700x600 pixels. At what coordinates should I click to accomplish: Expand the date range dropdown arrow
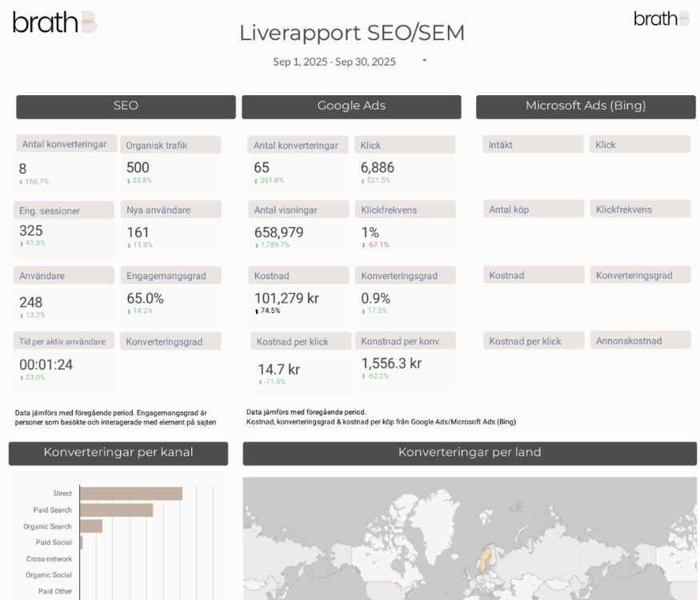pyautogui.click(x=423, y=60)
